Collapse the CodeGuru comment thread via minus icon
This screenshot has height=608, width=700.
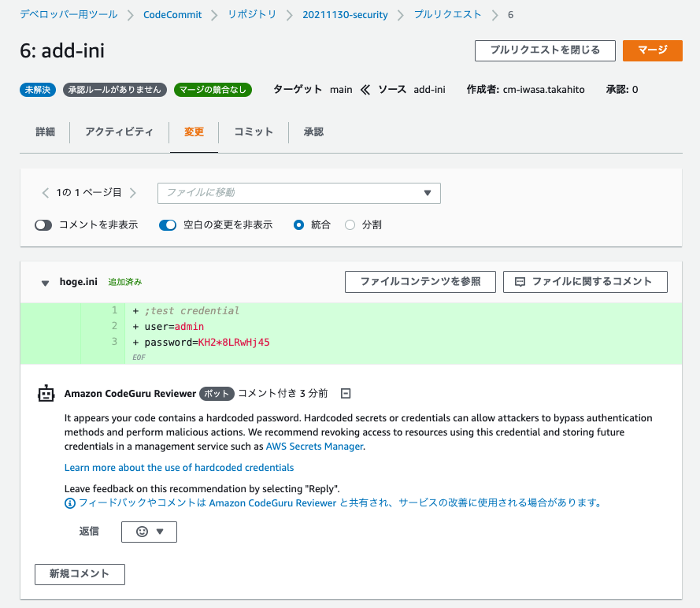345,393
